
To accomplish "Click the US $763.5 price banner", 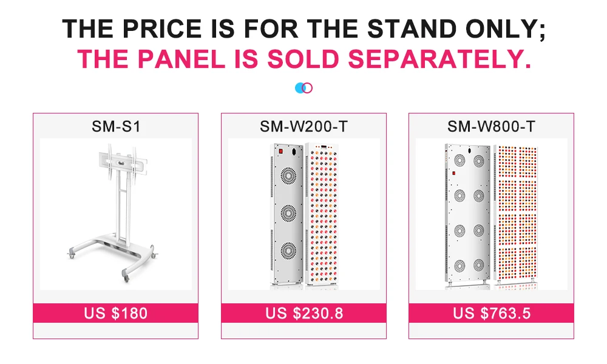I will coord(491,313).
